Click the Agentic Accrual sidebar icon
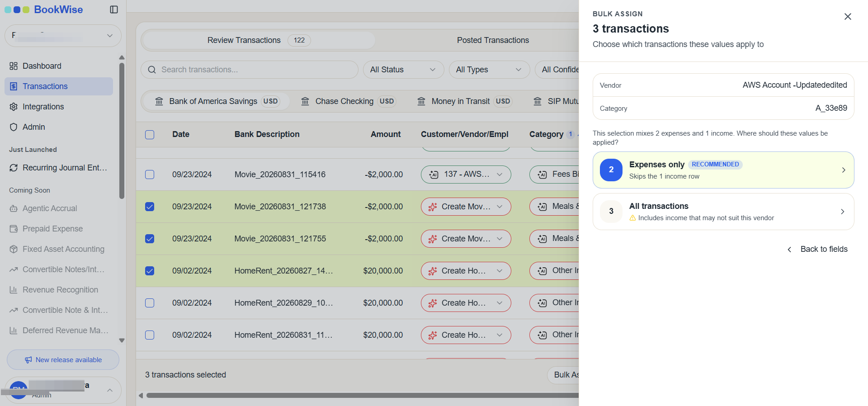Viewport: 868px width, 406px height. point(14,208)
